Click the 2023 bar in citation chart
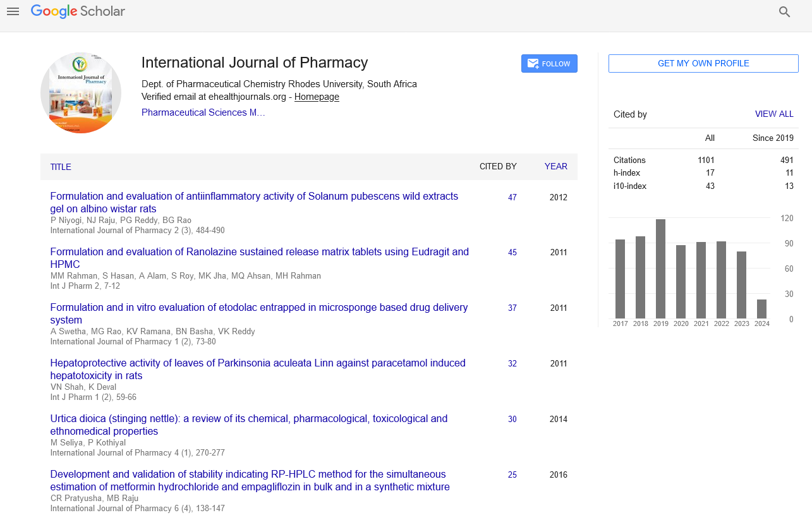812x520 pixels. click(x=741, y=285)
